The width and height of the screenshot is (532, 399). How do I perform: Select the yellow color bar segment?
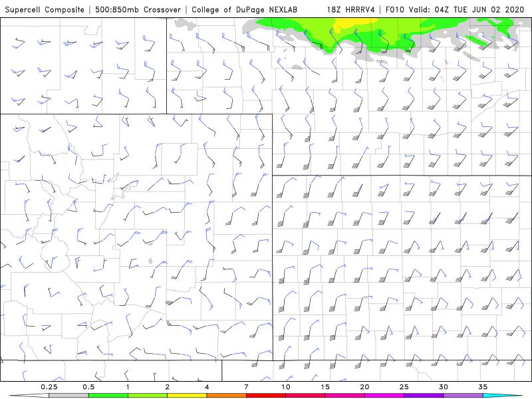[187, 396]
